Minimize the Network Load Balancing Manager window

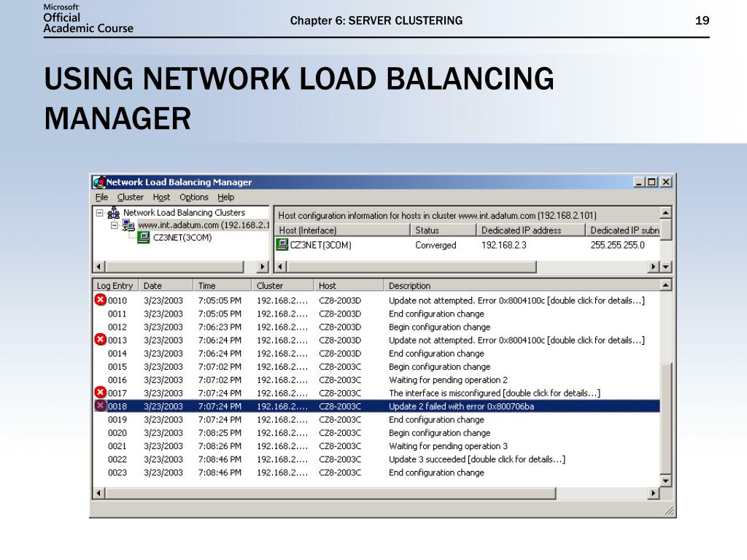[639, 182]
